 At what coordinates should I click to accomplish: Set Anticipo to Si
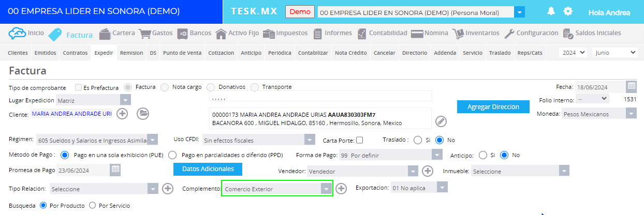click(x=483, y=155)
